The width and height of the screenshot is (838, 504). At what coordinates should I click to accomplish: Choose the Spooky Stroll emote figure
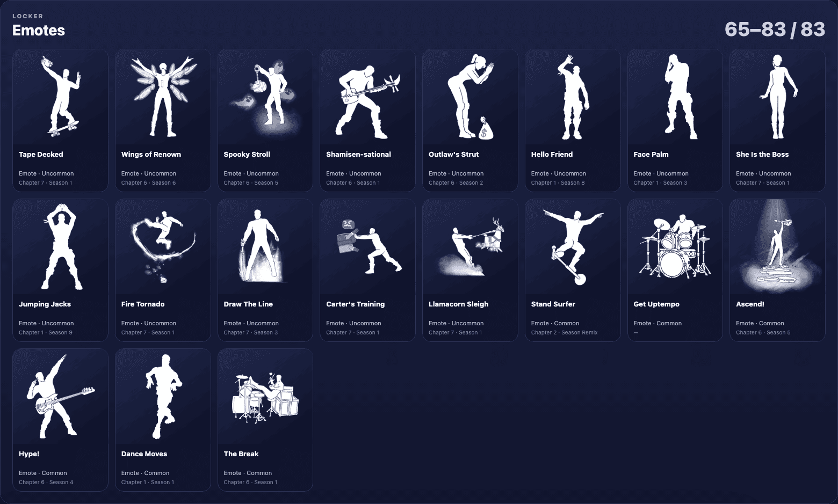point(265,97)
